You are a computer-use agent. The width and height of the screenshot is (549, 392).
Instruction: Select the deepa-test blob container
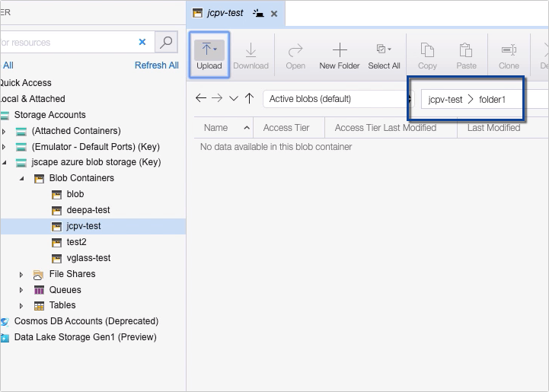coord(88,210)
